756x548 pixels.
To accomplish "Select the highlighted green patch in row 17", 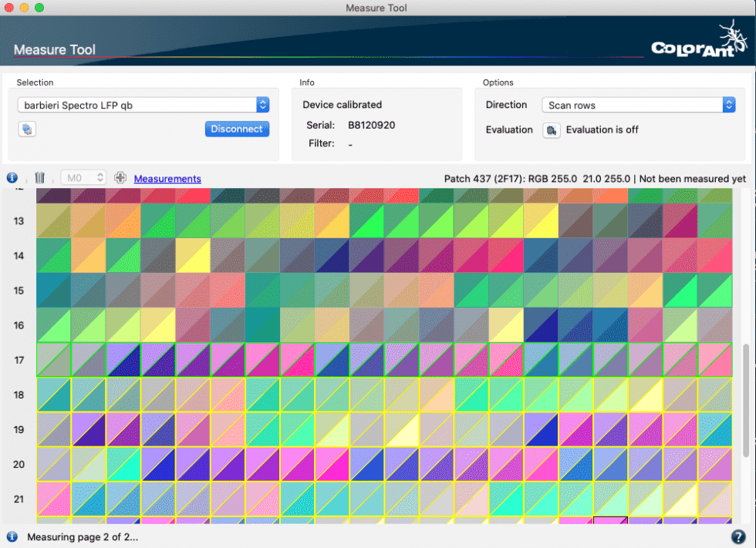I will click(53, 360).
